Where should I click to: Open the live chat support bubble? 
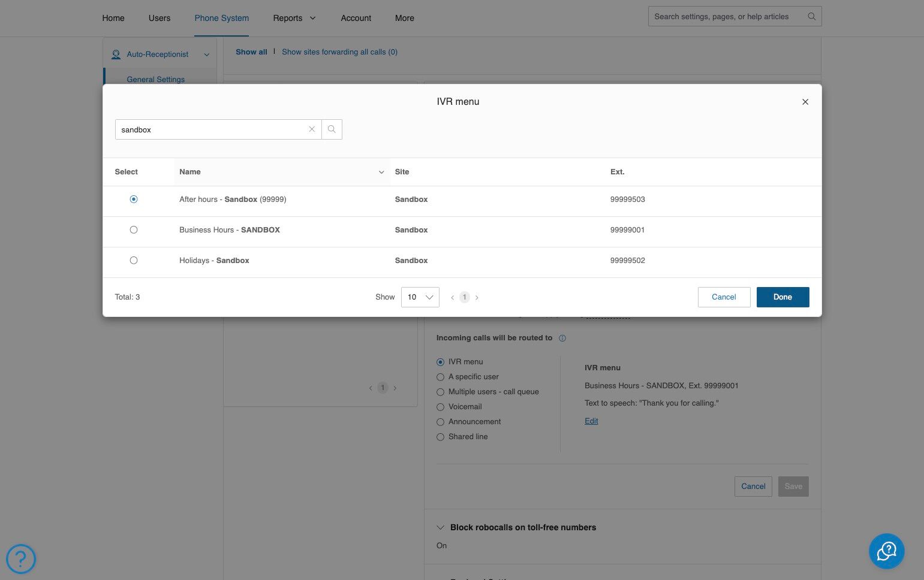pos(886,551)
